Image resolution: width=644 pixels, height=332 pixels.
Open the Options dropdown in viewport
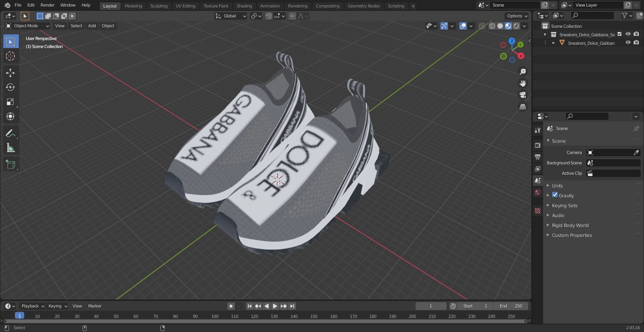pyautogui.click(x=517, y=16)
